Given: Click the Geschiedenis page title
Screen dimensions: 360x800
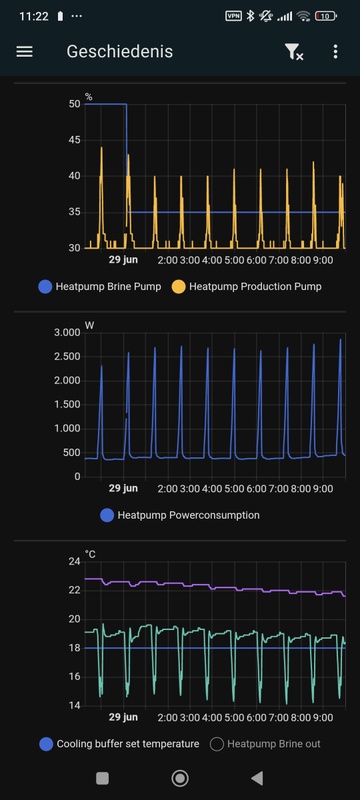Looking at the screenshot, I should [119, 52].
